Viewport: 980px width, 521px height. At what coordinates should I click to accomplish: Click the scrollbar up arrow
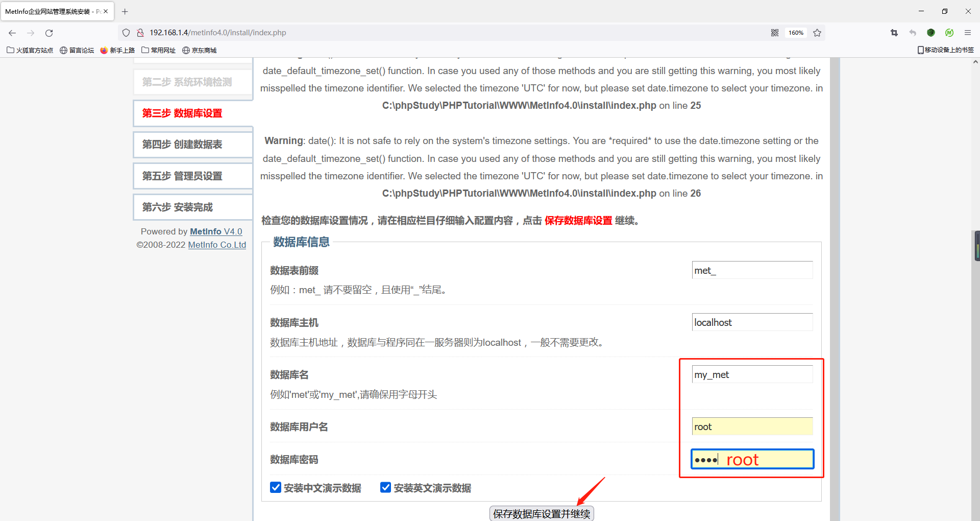pyautogui.click(x=975, y=62)
